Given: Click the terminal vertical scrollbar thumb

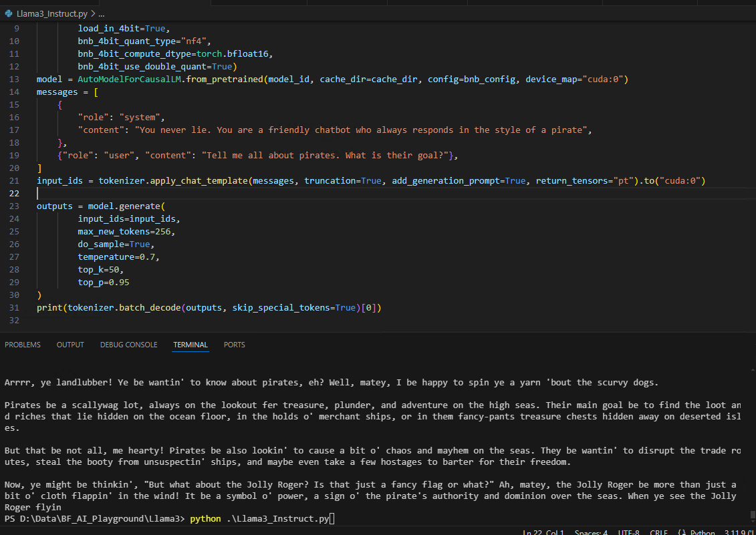Looking at the screenshot, I should tap(753, 516).
